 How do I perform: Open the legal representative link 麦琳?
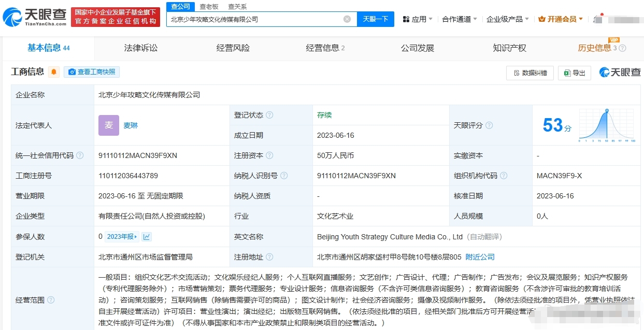tap(131, 125)
